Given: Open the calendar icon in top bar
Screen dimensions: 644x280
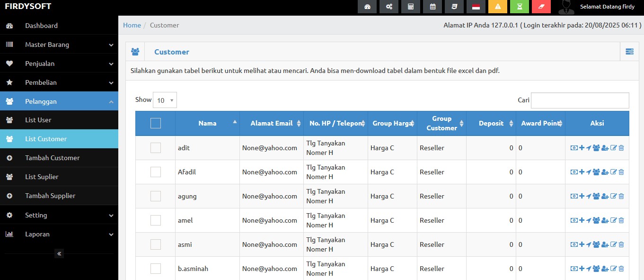Looking at the screenshot, I should point(432,7).
